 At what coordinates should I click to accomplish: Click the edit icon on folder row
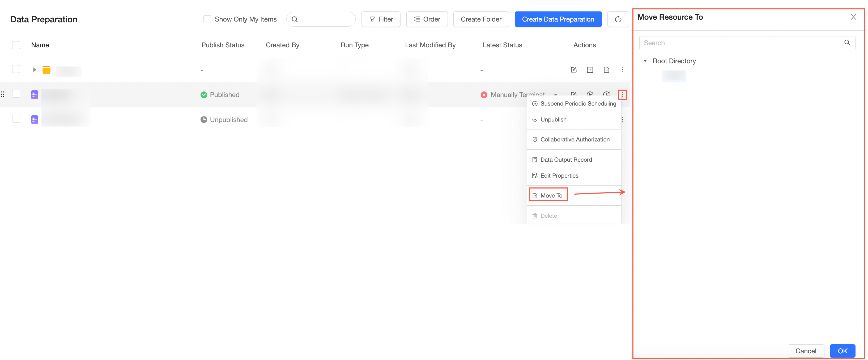[573, 70]
